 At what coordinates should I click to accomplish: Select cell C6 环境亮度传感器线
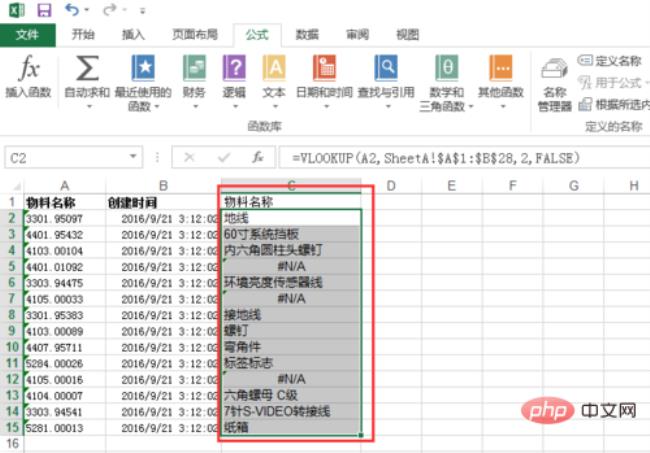click(291, 283)
